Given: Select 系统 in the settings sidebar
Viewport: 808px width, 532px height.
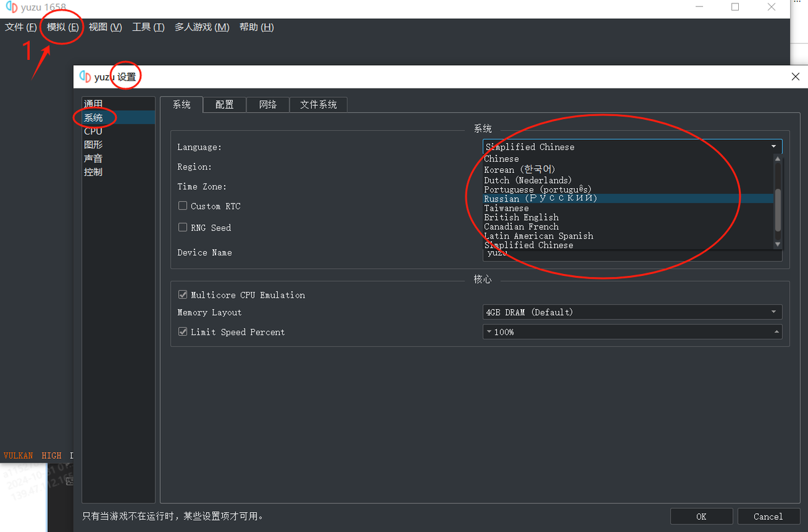Looking at the screenshot, I should click(118, 118).
